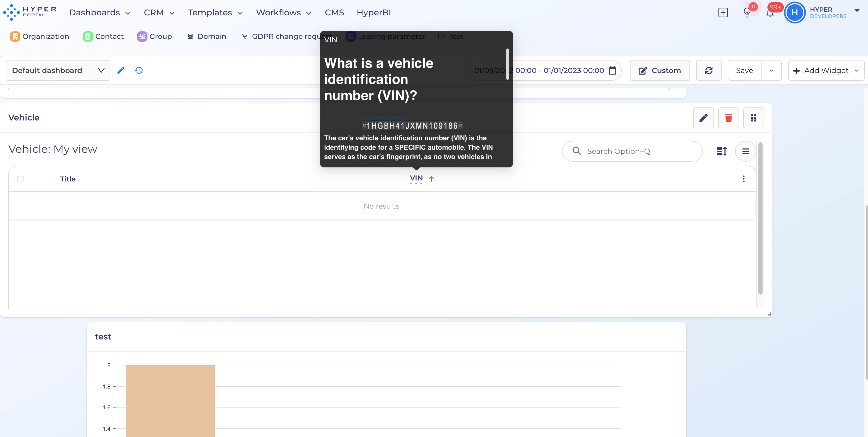Expand the Templates menu
The image size is (868, 437).
(x=215, y=13)
